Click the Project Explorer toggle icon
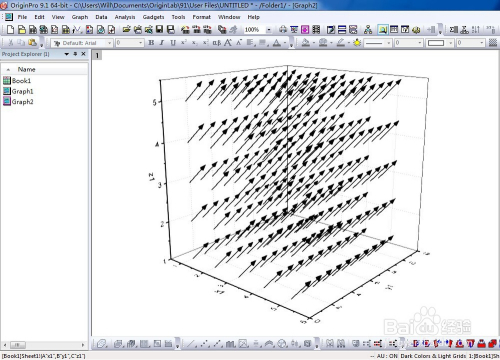500x360 pixels. [x=382, y=30]
